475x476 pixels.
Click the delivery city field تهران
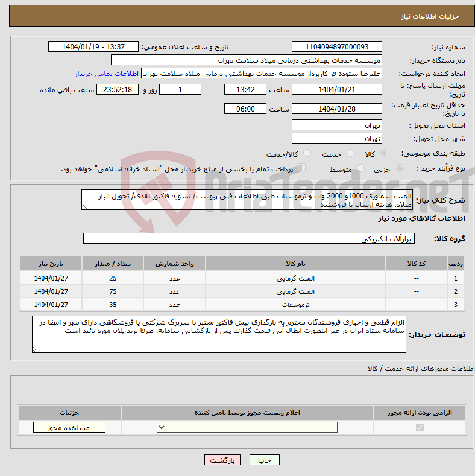[x=337, y=138]
